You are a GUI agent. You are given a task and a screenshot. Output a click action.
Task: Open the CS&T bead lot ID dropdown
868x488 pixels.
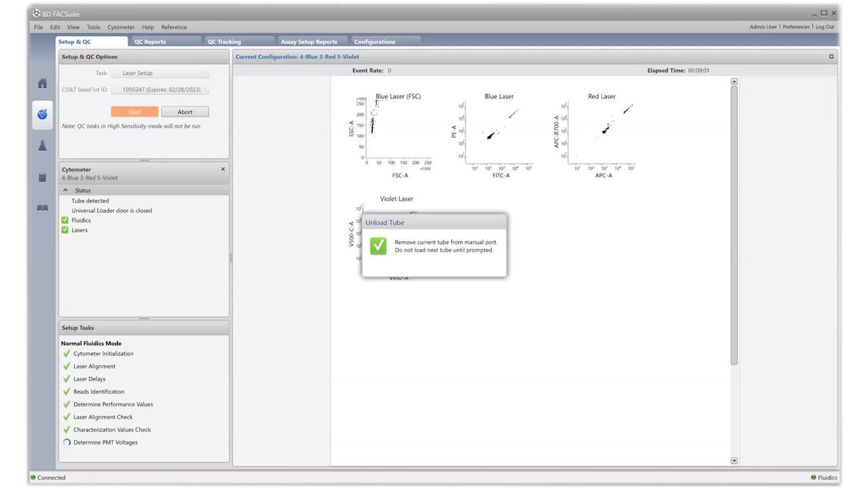coord(160,89)
